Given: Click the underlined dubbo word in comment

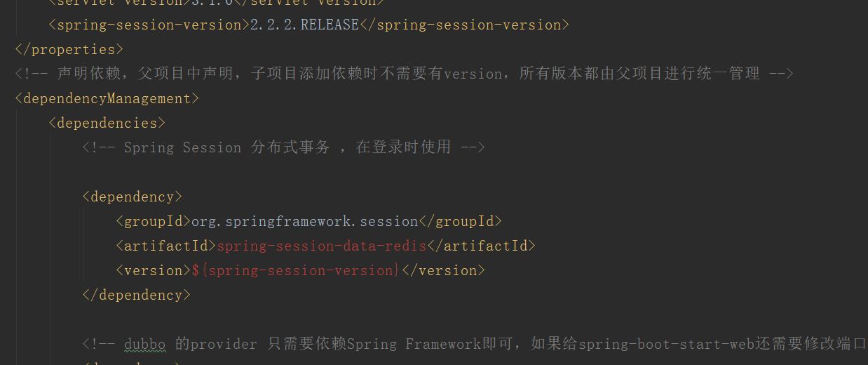Looking at the screenshot, I should 145,345.
